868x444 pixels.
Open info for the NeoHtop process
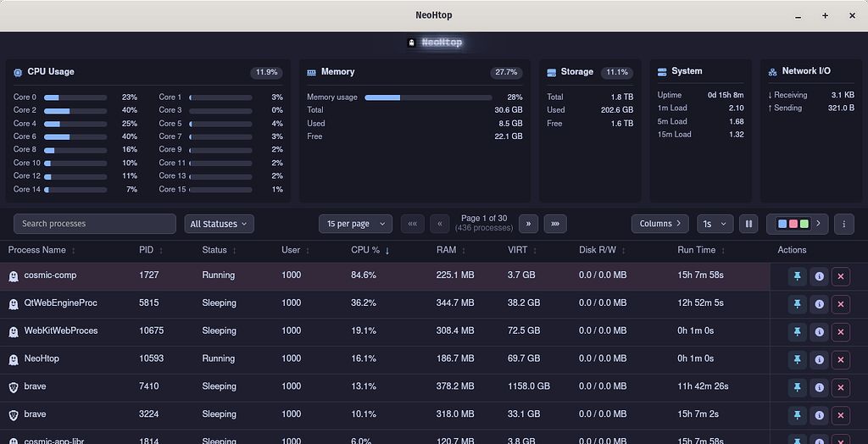coord(819,359)
